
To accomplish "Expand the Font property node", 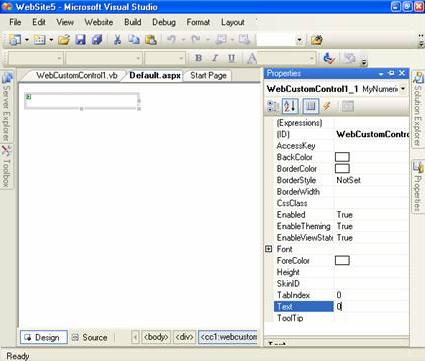I will pos(269,249).
